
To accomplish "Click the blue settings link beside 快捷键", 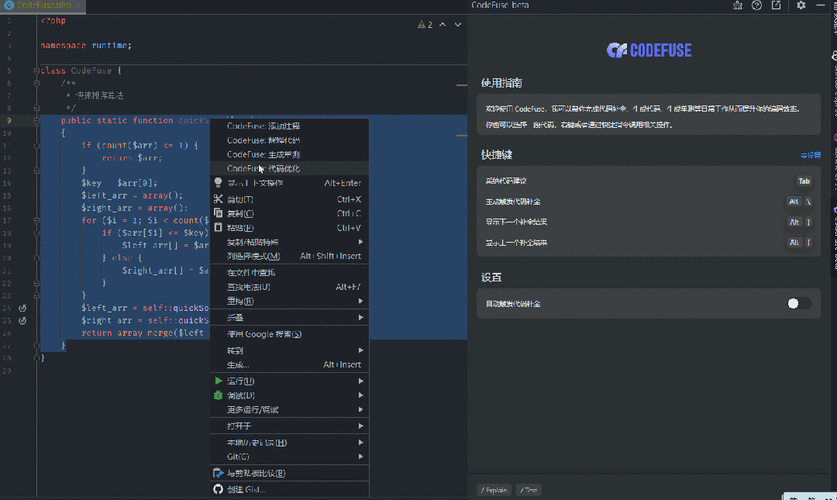I will click(810, 155).
